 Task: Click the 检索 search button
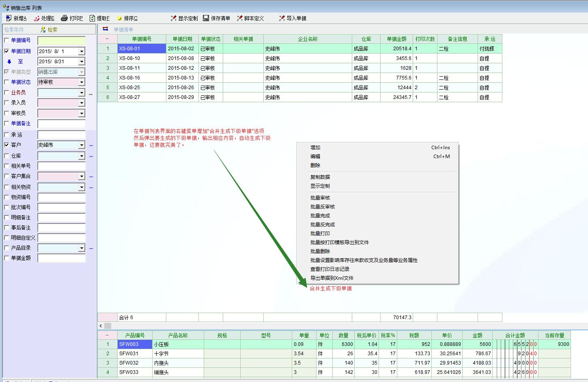(49, 30)
